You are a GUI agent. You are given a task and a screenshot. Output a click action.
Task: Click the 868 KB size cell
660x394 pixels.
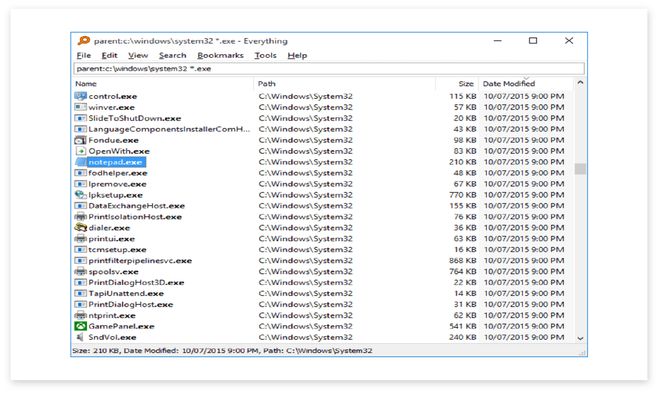click(463, 261)
